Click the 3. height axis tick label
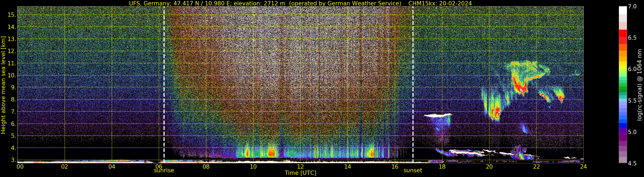This screenshot has width=644, height=177. [13, 160]
